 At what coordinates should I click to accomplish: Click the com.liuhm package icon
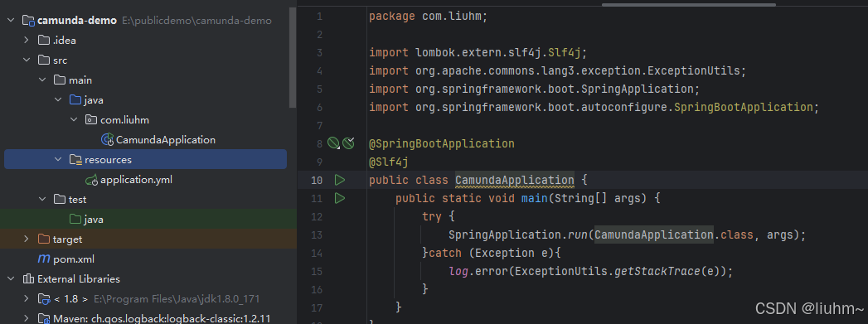click(91, 120)
